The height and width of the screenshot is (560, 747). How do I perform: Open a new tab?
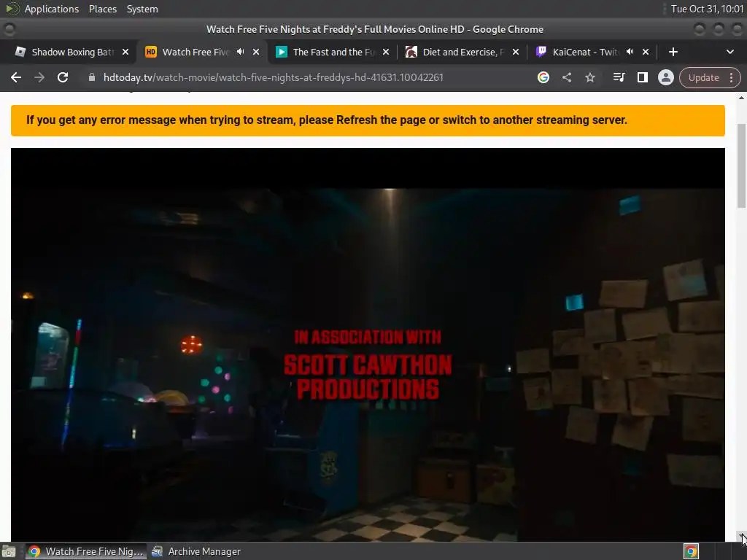[x=673, y=52]
